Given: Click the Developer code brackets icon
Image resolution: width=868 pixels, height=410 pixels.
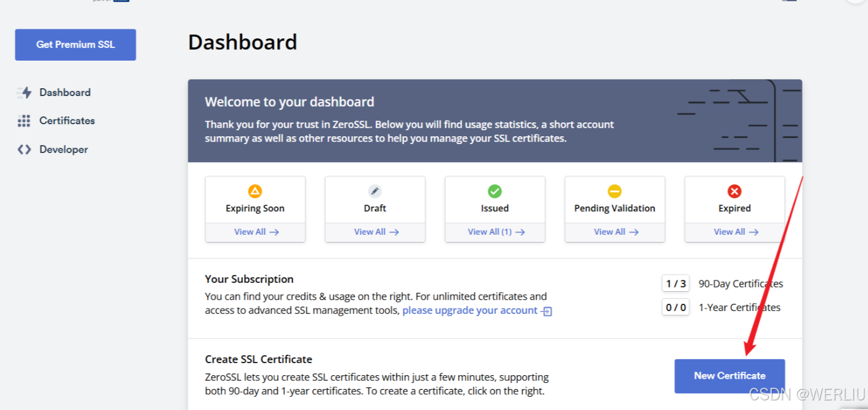Looking at the screenshot, I should (24, 149).
